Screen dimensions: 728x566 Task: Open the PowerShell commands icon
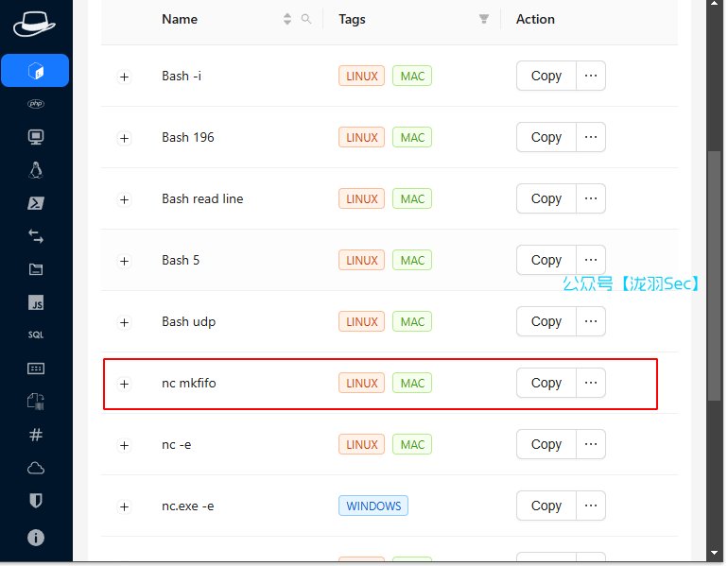coord(36,203)
